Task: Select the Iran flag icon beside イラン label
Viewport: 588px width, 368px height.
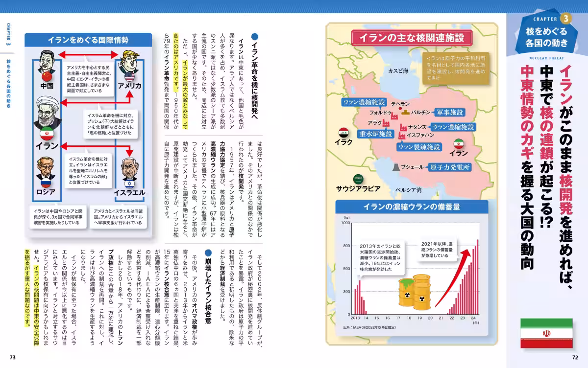Action: (x=459, y=144)
